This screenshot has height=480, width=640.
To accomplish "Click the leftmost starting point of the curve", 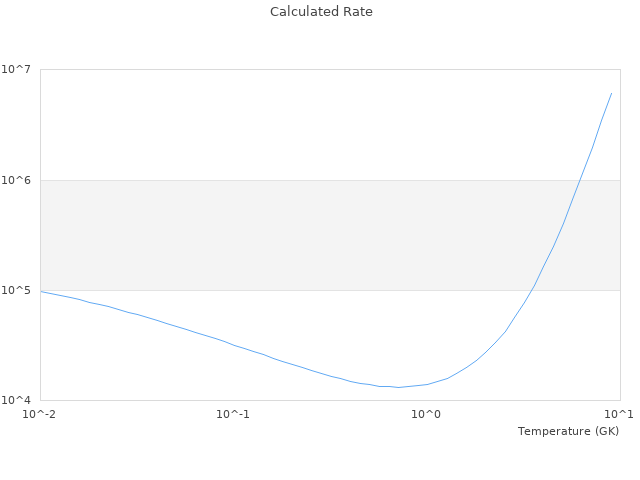I will coord(41,291).
